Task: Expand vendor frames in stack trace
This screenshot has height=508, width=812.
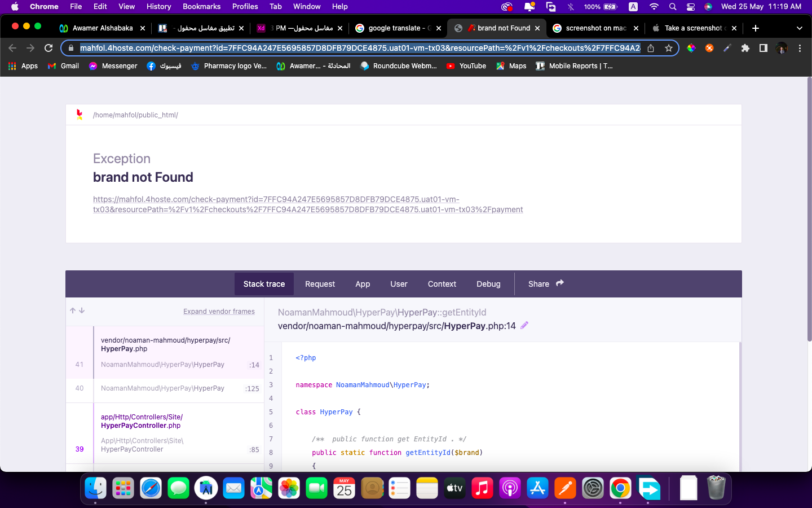Action: (219, 312)
